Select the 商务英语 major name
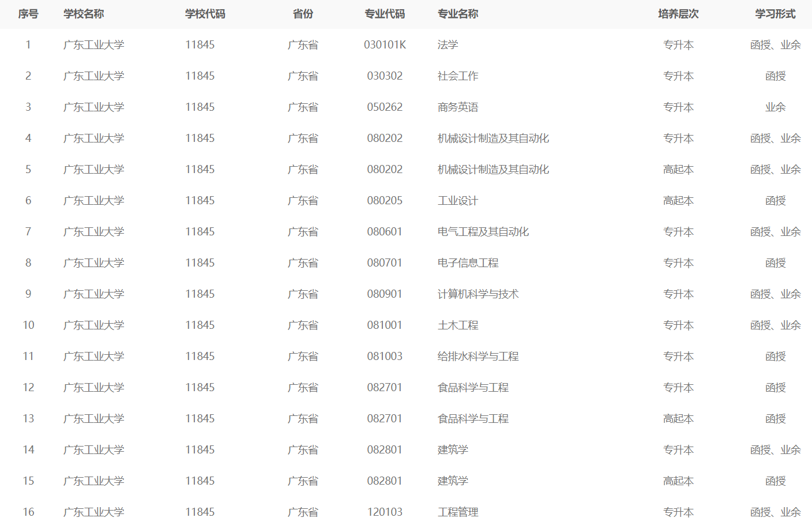The image size is (812, 525). tap(458, 107)
